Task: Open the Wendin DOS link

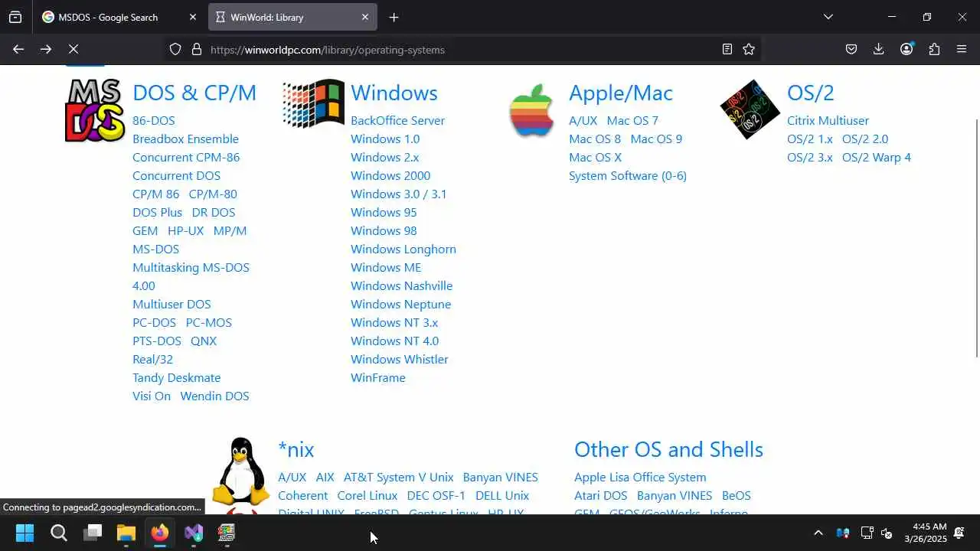Action: click(214, 396)
